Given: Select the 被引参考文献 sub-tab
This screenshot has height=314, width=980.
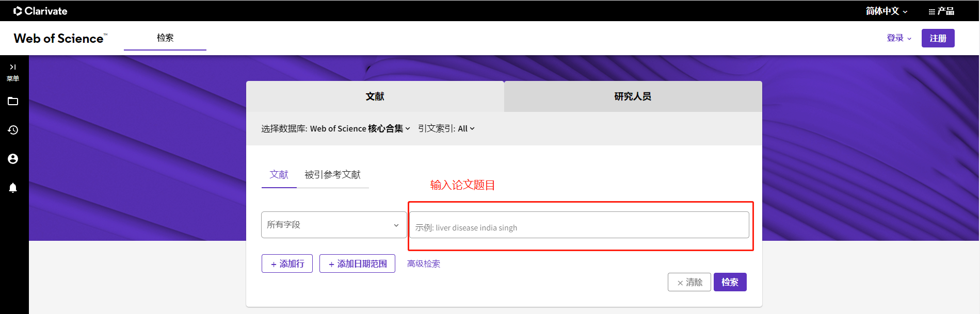Looking at the screenshot, I should pos(332,175).
